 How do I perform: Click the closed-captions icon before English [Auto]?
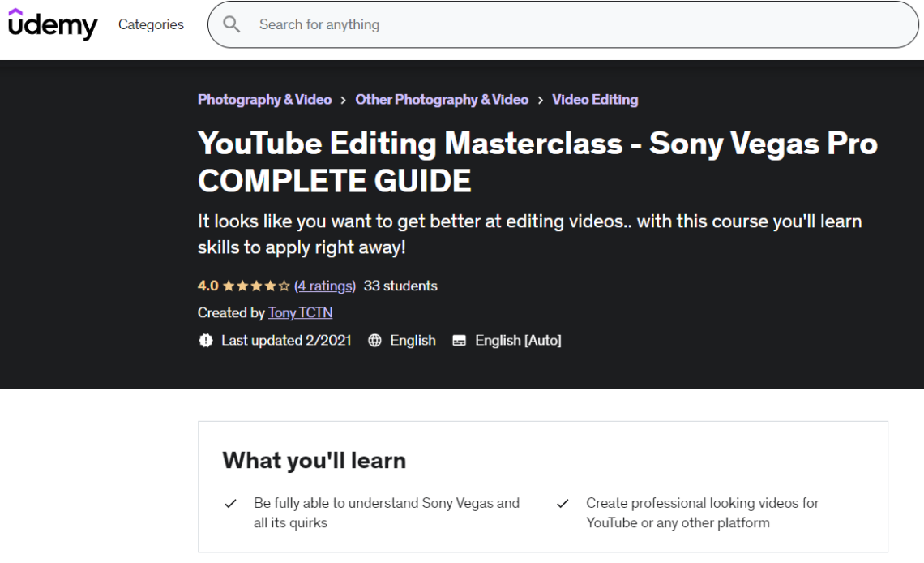pyautogui.click(x=459, y=341)
